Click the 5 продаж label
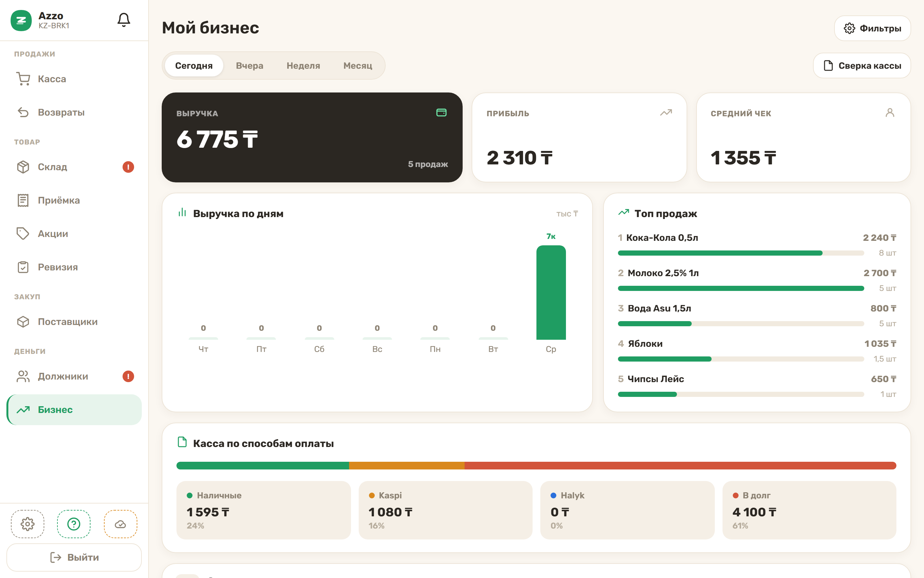Viewport: 924px width, 578px height. [428, 164]
